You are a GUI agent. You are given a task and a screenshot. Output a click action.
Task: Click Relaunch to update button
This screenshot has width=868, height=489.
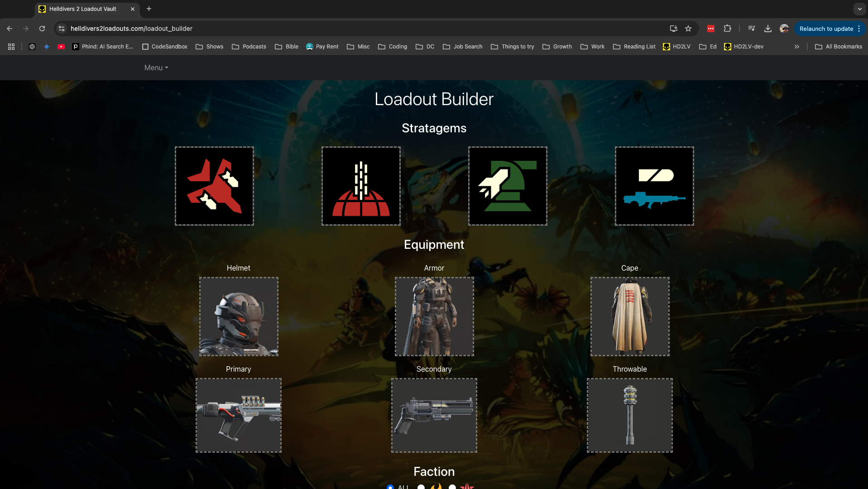tap(826, 29)
